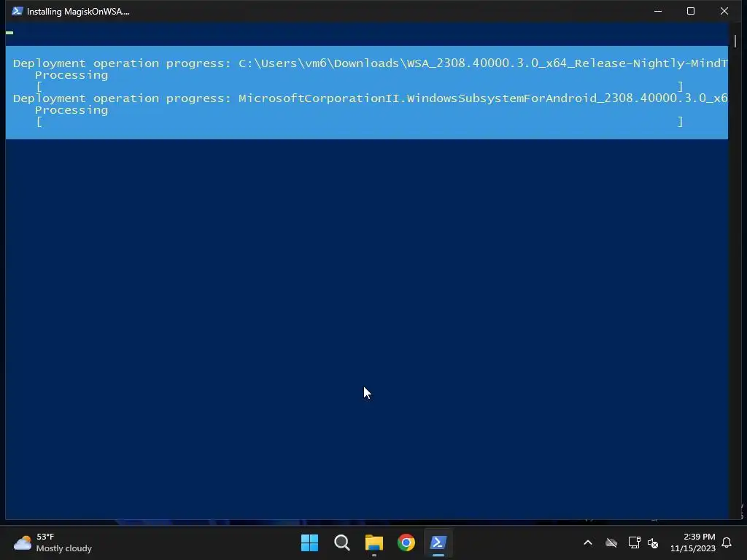
Task: Open the weather widget showing 53°F
Action: pyautogui.click(x=53, y=542)
